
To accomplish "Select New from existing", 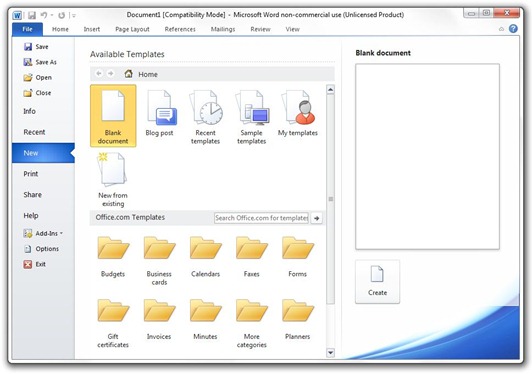I will [x=113, y=180].
